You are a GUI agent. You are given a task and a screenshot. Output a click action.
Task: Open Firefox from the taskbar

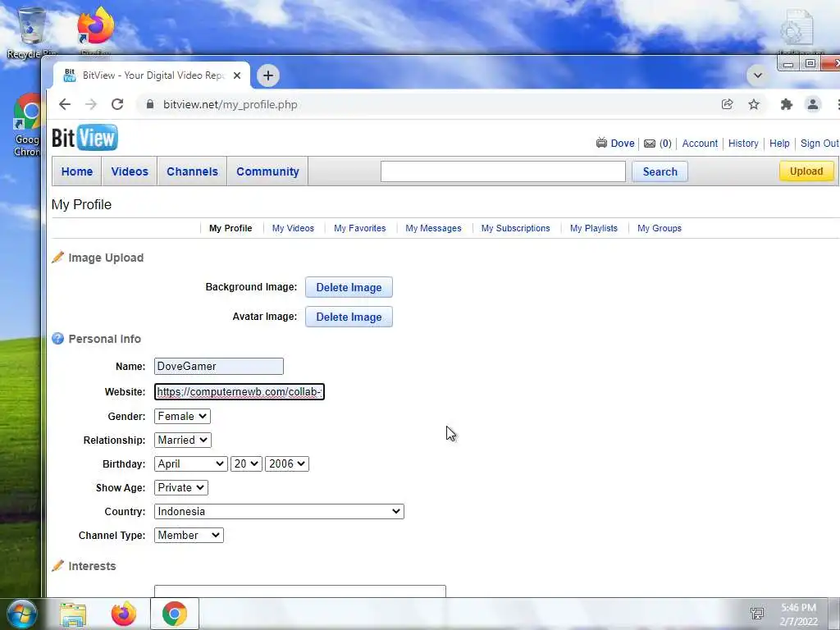click(x=124, y=614)
